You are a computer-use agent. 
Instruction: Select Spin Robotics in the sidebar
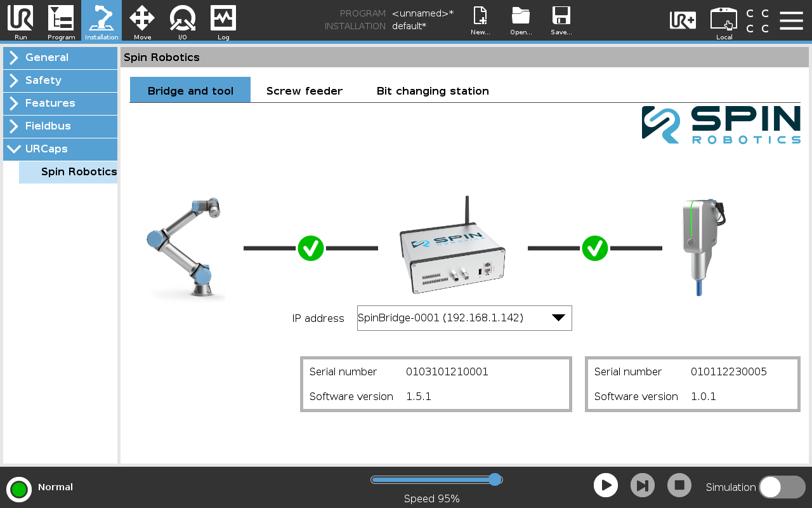(x=69, y=172)
